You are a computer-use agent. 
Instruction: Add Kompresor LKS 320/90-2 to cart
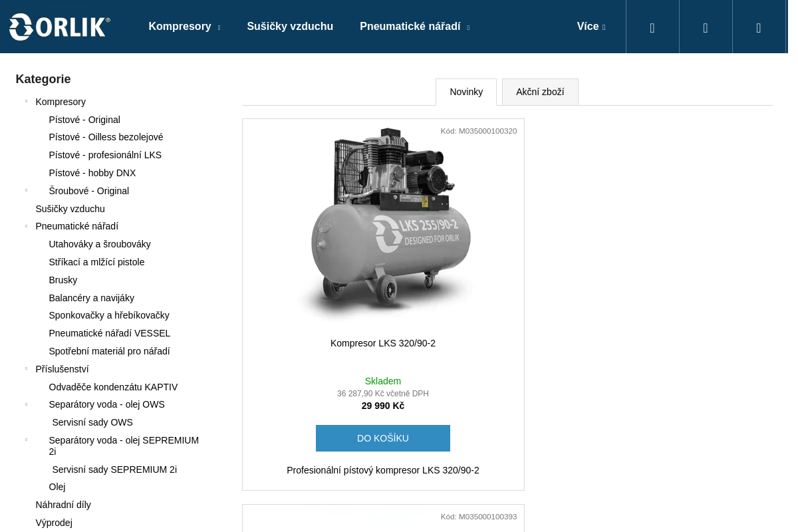[383, 438]
